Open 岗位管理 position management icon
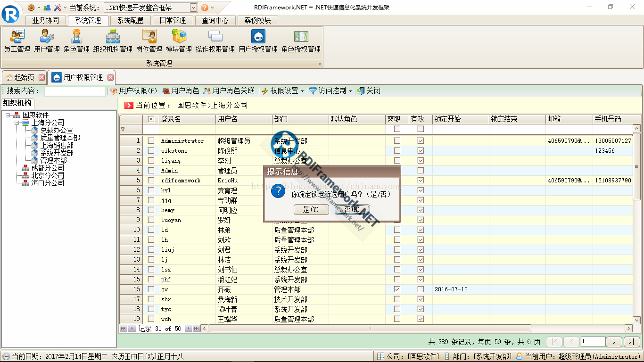Image resolution: width=644 pixels, height=362 pixels. pos(149,41)
